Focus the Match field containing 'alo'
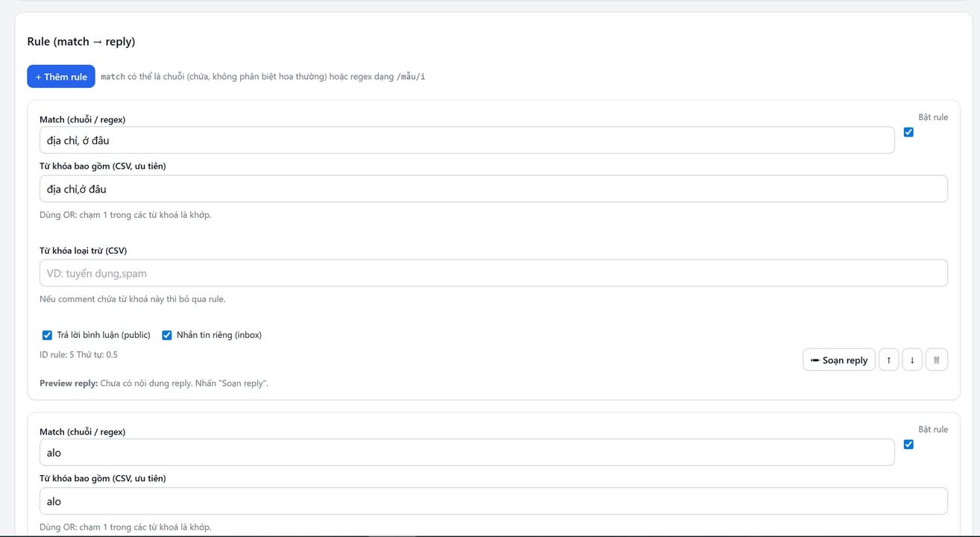 466,453
